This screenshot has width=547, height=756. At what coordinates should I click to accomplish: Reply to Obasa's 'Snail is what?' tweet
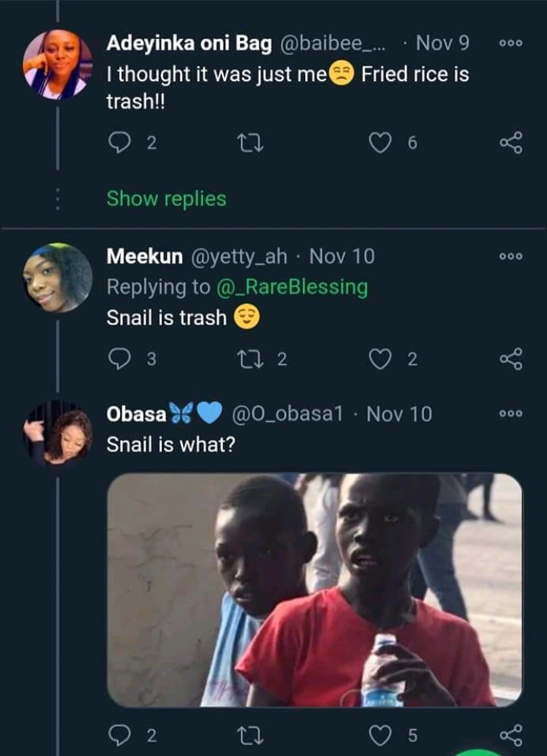121,735
